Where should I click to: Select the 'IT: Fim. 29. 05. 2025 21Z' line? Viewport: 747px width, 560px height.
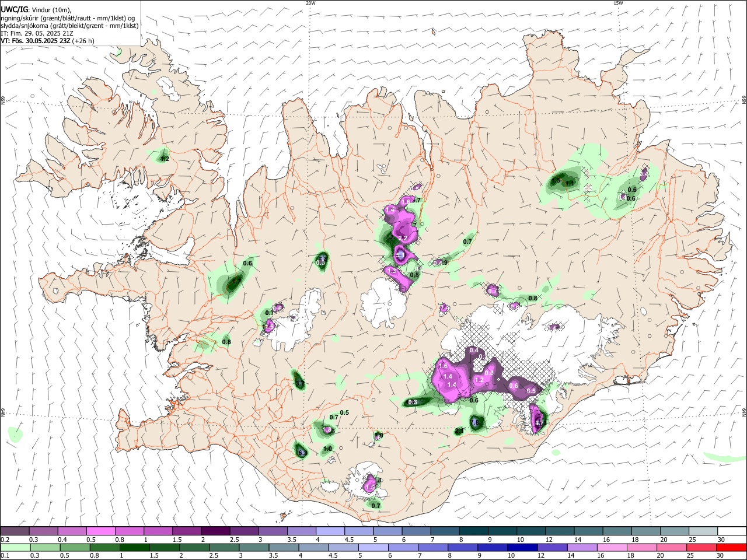(x=37, y=33)
